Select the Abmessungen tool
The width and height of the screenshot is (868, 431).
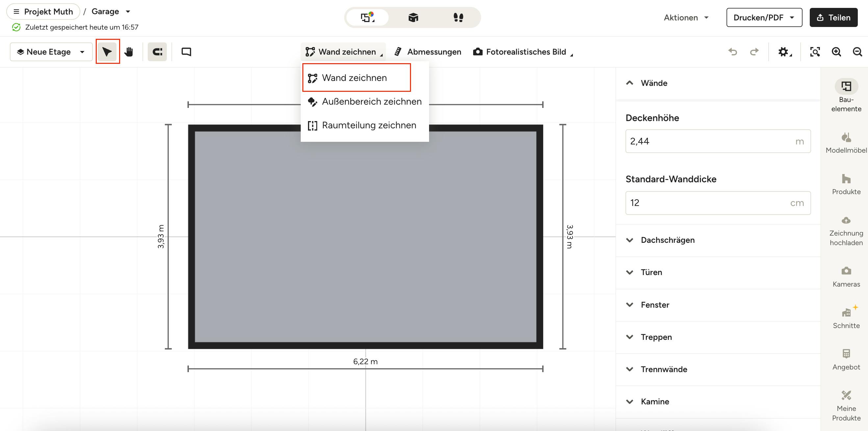[x=428, y=52]
